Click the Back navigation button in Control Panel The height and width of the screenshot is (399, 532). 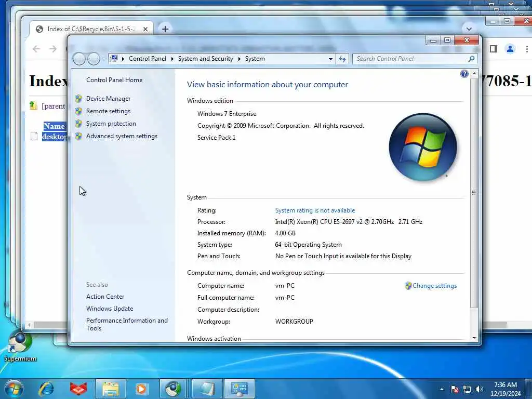pos(79,59)
